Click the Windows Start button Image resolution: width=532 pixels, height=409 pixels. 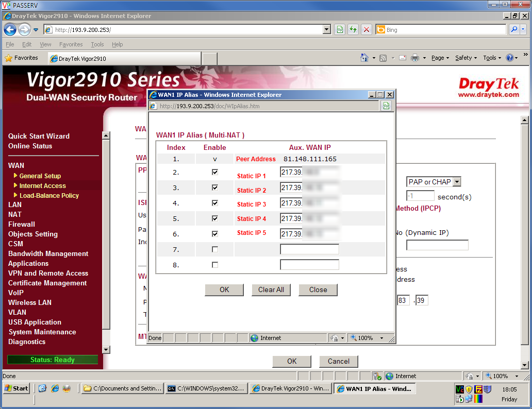[16, 388]
